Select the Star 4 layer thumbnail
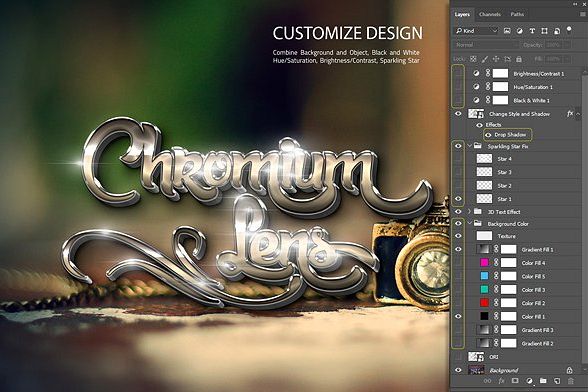 (x=484, y=159)
